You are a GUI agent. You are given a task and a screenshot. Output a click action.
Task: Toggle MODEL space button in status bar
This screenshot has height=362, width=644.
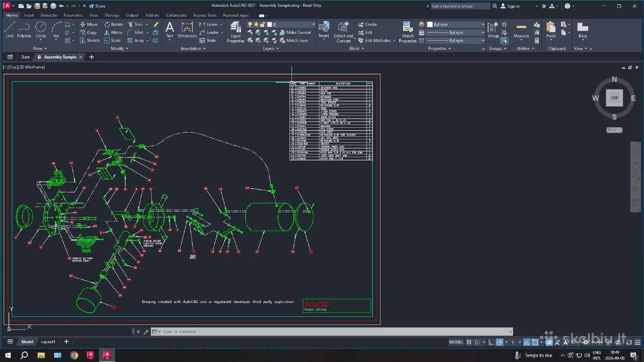tap(456, 342)
